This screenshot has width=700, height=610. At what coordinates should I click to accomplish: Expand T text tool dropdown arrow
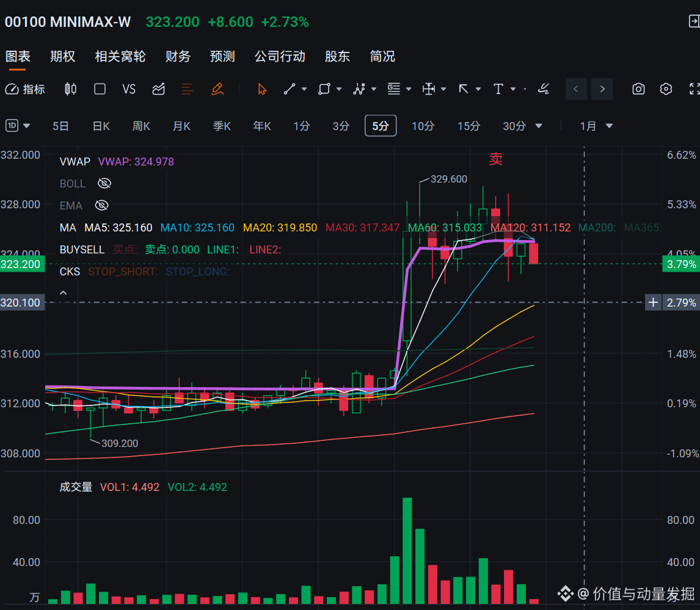coord(513,89)
